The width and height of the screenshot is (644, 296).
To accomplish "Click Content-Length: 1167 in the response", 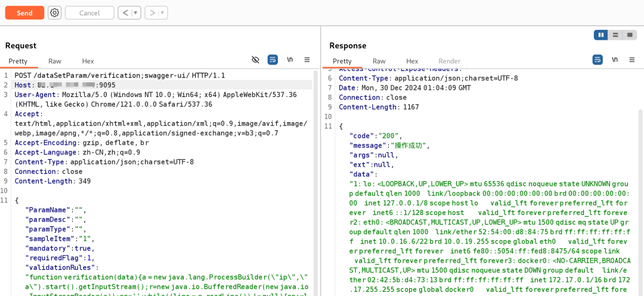I will 379,107.
